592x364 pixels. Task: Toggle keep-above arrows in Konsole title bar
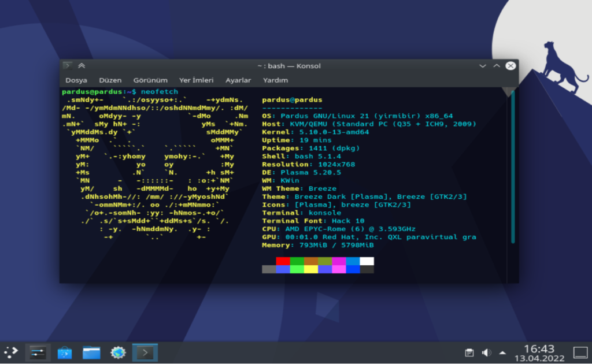tap(82, 66)
